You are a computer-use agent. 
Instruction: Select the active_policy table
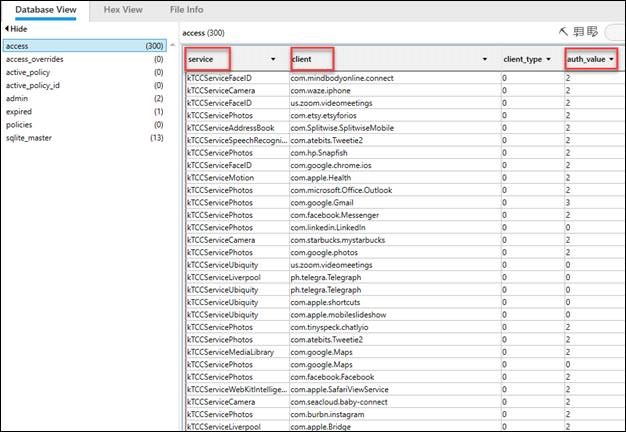[31, 72]
